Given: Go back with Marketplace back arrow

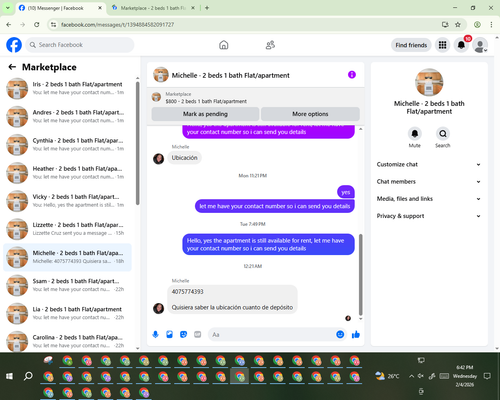Looking at the screenshot, I should pos(12,67).
